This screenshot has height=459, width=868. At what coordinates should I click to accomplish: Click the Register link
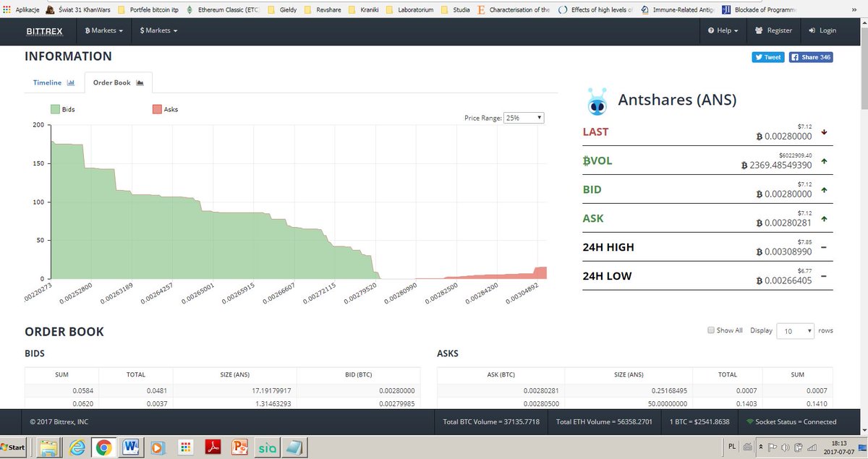[x=773, y=31]
